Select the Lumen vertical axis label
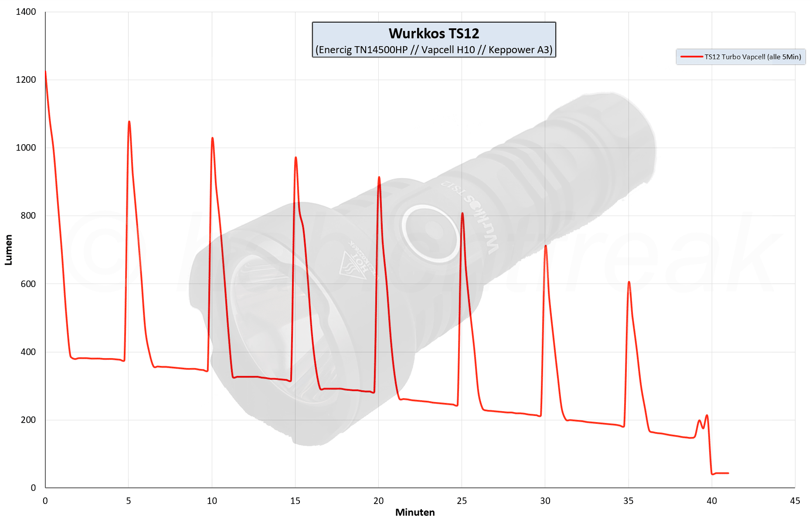812x524 pixels. coord(8,250)
